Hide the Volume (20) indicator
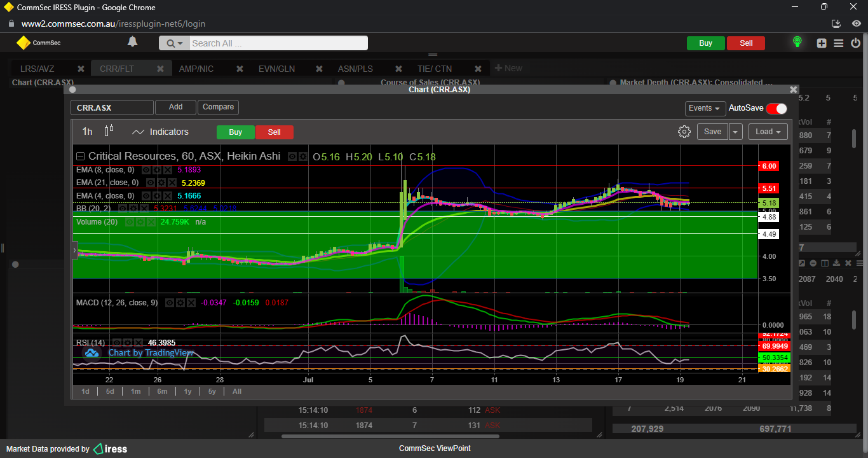Image resolution: width=868 pixels, height=458 pixels. (129, 222)
